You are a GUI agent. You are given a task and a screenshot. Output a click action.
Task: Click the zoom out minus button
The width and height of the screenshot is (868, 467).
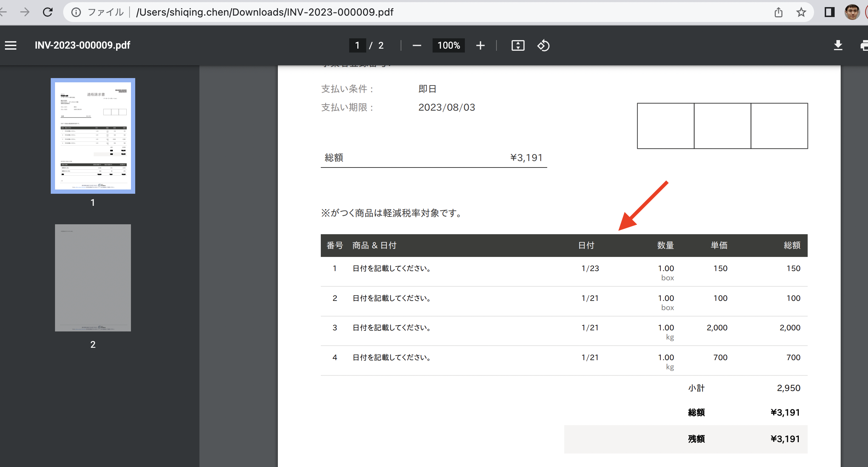tap(417, 45)
